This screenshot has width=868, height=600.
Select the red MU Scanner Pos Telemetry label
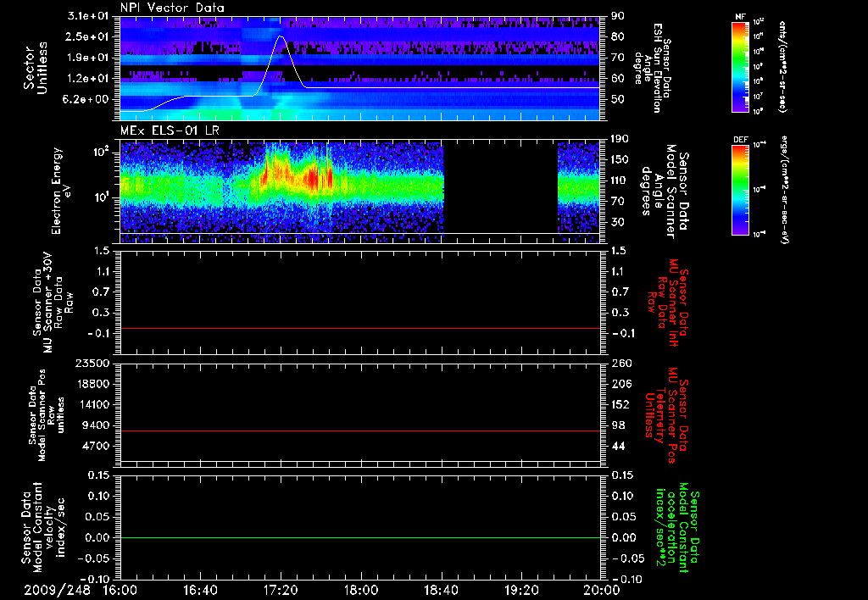click(667, 416)
